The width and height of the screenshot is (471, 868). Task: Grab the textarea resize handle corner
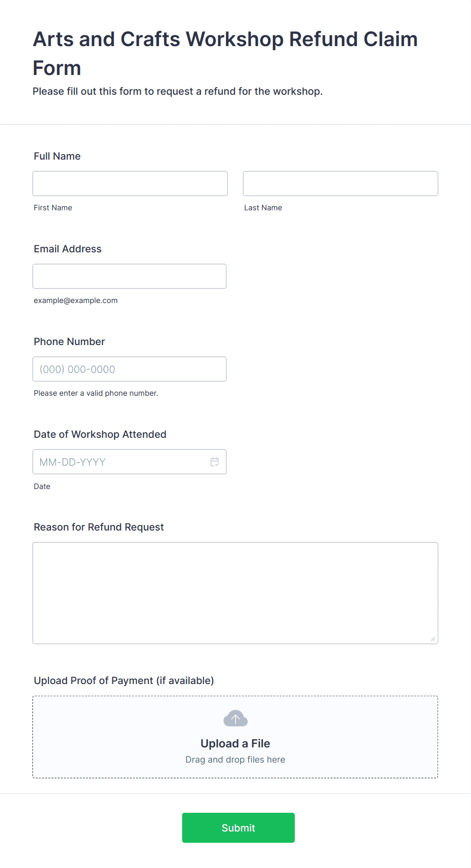point(433,639)
